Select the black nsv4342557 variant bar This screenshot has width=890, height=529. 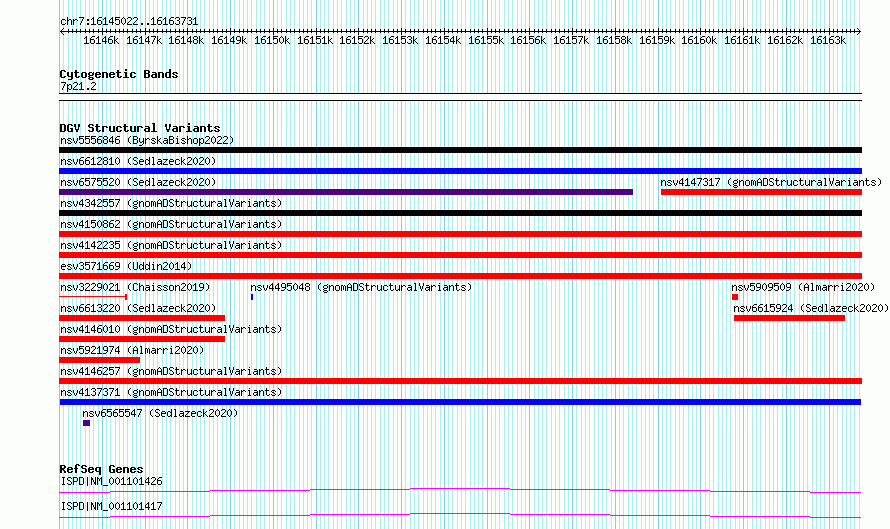(x=460, y=213)
